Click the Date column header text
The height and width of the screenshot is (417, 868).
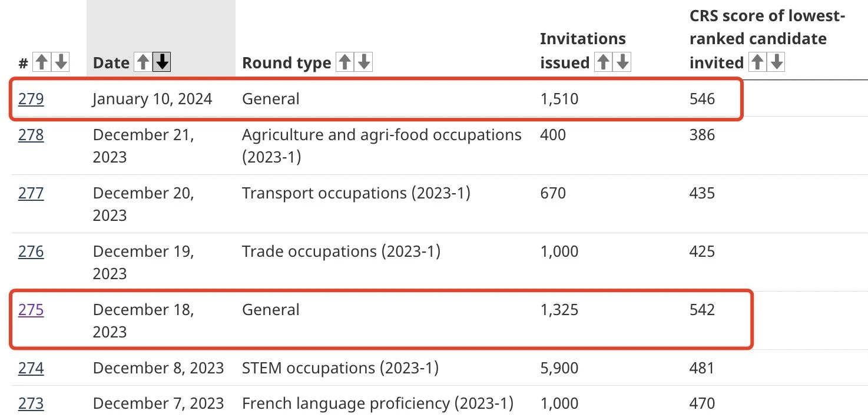pos(111,63)
